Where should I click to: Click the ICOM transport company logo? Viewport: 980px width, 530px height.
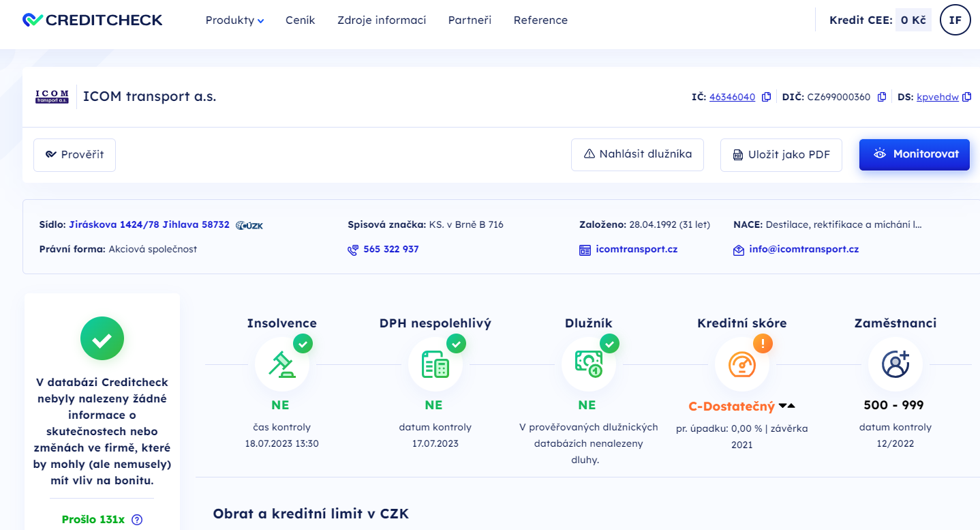(52, 97)
